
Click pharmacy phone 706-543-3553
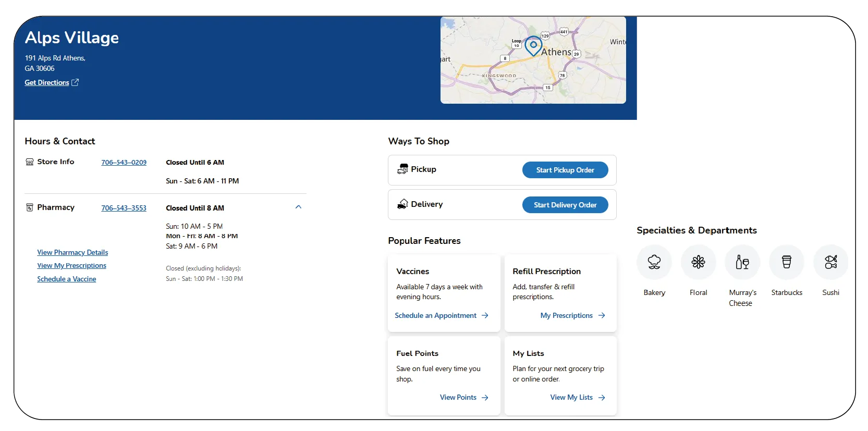[x=124, y=208]
